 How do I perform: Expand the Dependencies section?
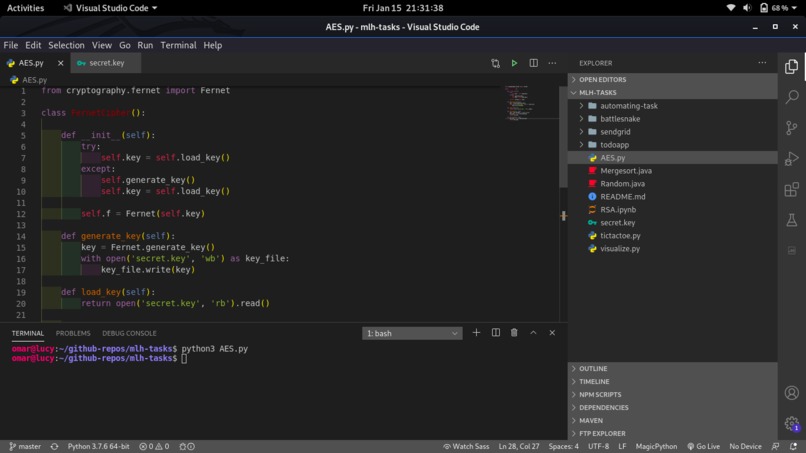[672, 407]
